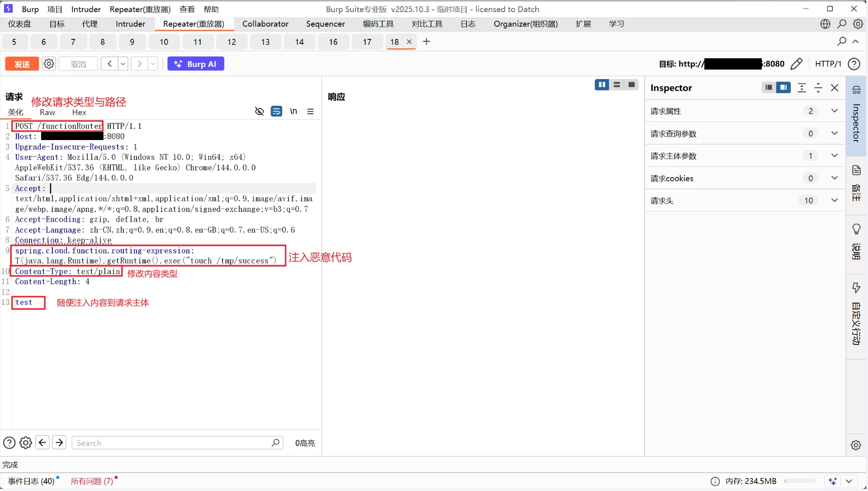
Task: Toggle hide non-printable characters eye icon
Action: [x=259, y=111]
